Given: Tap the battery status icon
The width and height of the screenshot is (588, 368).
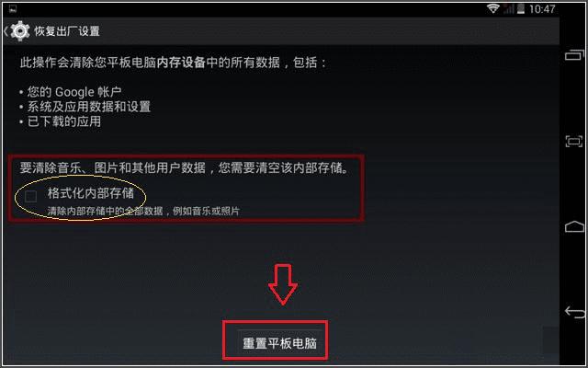Looking at the screenshot, I should pyautogui.click(x=521, y=9).
